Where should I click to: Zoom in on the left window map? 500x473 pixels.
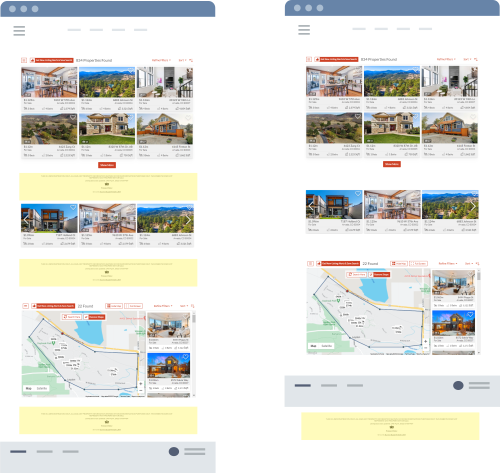[x=141, y=384]
